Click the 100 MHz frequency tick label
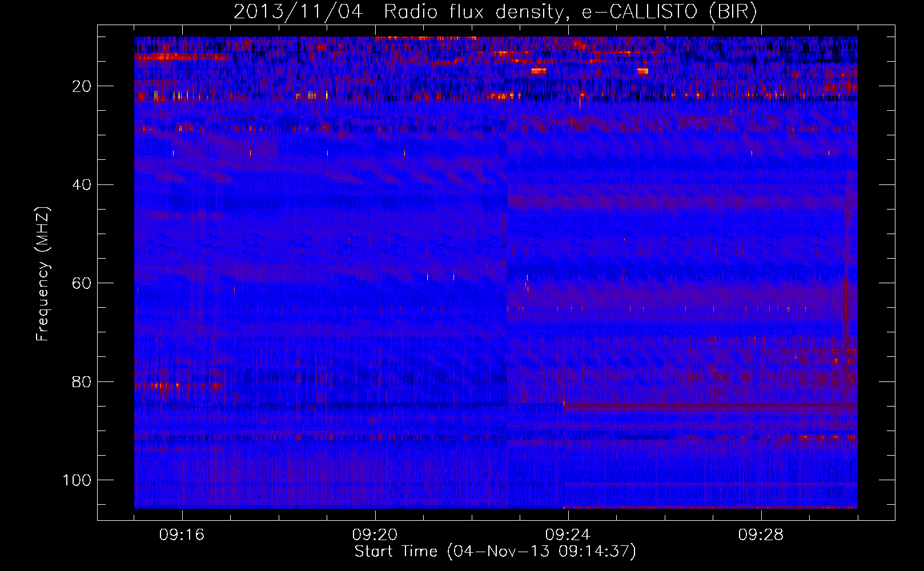 click(x=77, y=480)
